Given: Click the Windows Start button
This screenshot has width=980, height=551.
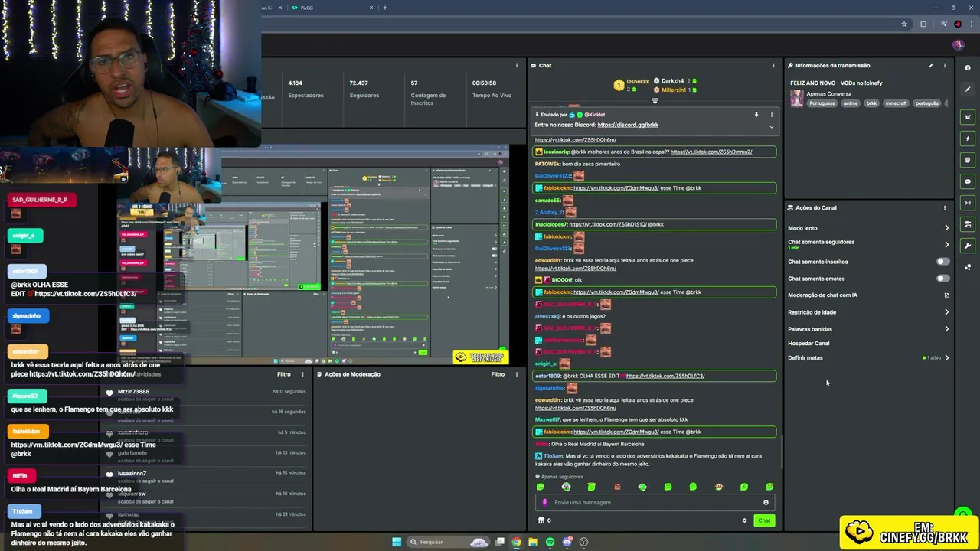Looking at the screenshot, I should (397, 542).
